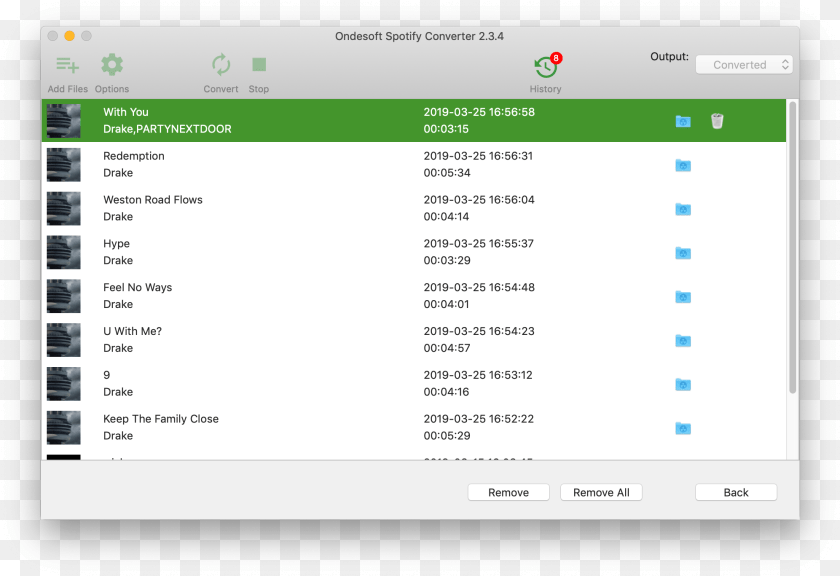The width and height of the screenshot is (840, 576).
Task: Minimize window with yellow button
Action: pos(70,36)
